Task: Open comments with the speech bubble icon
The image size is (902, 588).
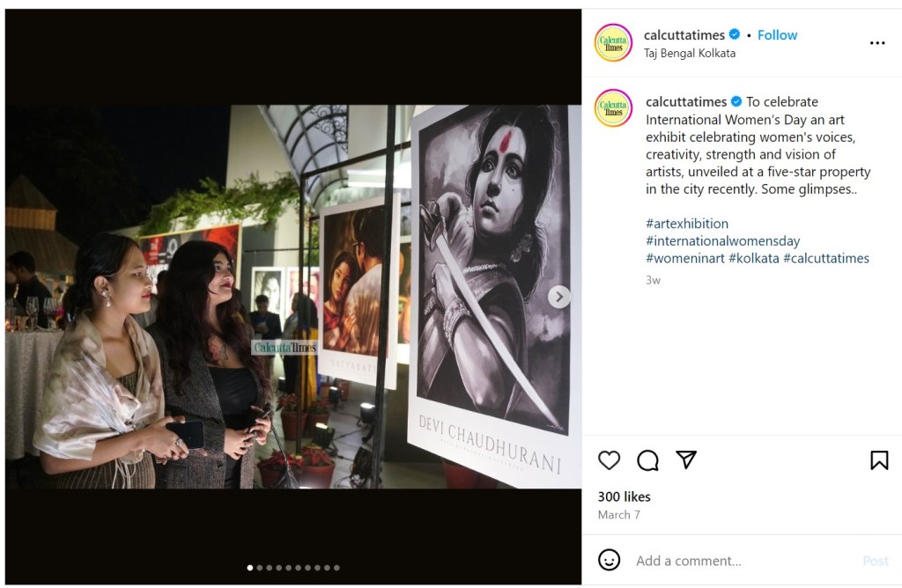Action: (x=647, y=460)
